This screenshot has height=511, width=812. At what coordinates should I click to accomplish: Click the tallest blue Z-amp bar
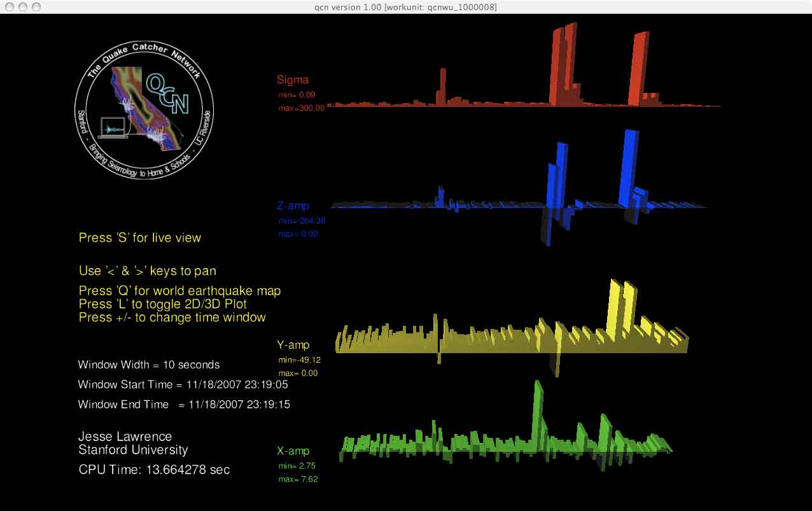coord(630,165)
